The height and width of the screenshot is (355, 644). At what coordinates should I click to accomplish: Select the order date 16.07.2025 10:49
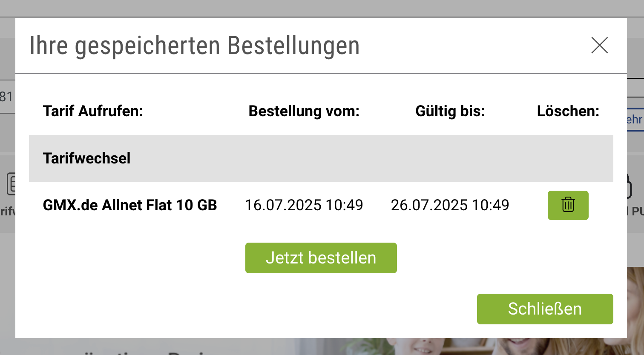[304, 205]
